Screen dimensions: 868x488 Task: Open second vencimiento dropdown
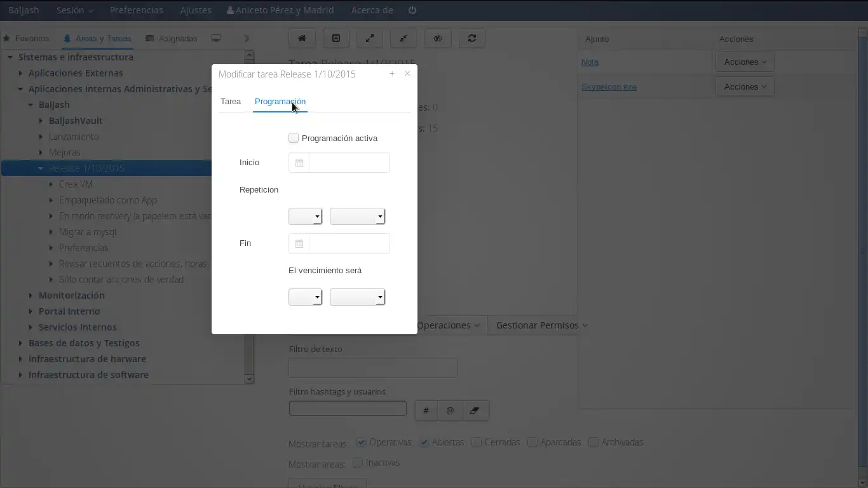click(x=357, y=297)
